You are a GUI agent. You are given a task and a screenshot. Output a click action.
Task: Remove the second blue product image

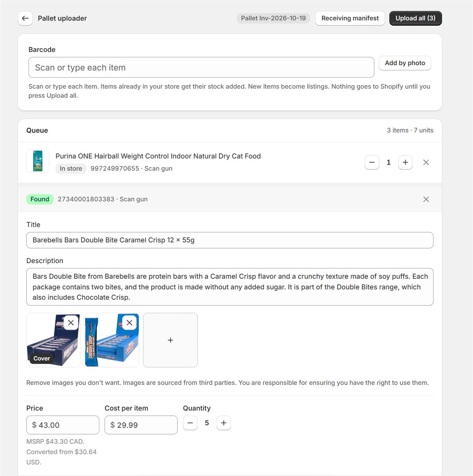pyautogui.click(x=129, y=323)
